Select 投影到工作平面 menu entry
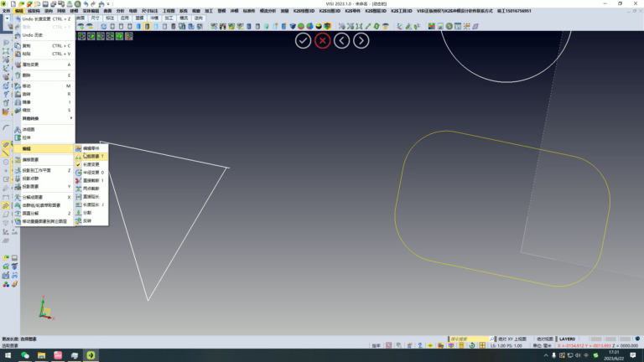Image resolution: width=644 pixels, height=362 pixels. [44, 170]
